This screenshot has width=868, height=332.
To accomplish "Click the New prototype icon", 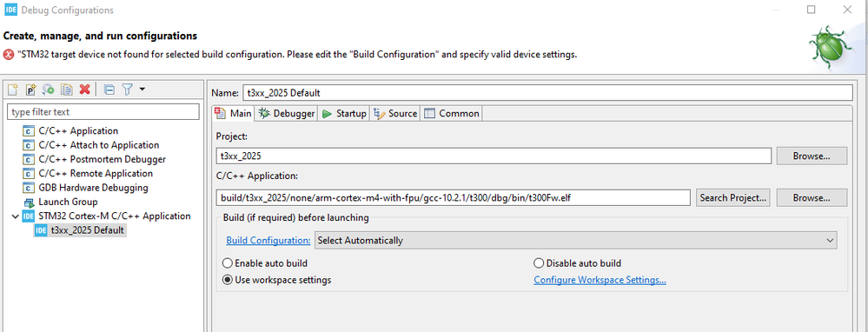I will [31, 90].
